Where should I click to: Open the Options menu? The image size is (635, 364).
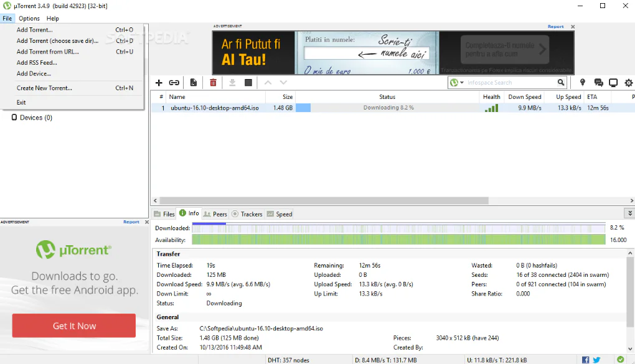pos(29,18)
